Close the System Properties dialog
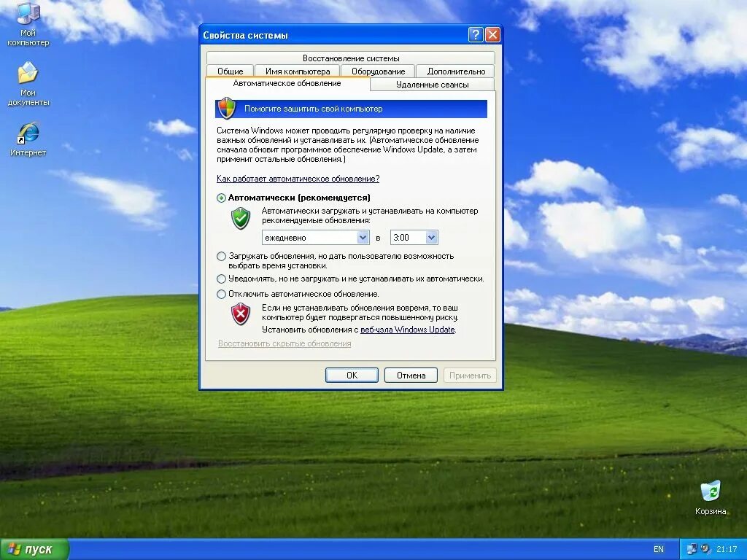Image resolution: width=747 pixels, height=560 pixels. [492, 35]
